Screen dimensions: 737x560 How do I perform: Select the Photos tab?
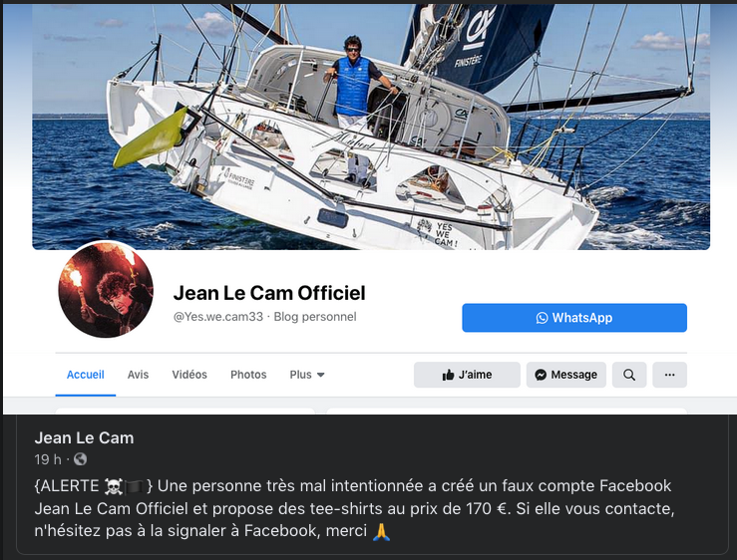pos(248,375)
